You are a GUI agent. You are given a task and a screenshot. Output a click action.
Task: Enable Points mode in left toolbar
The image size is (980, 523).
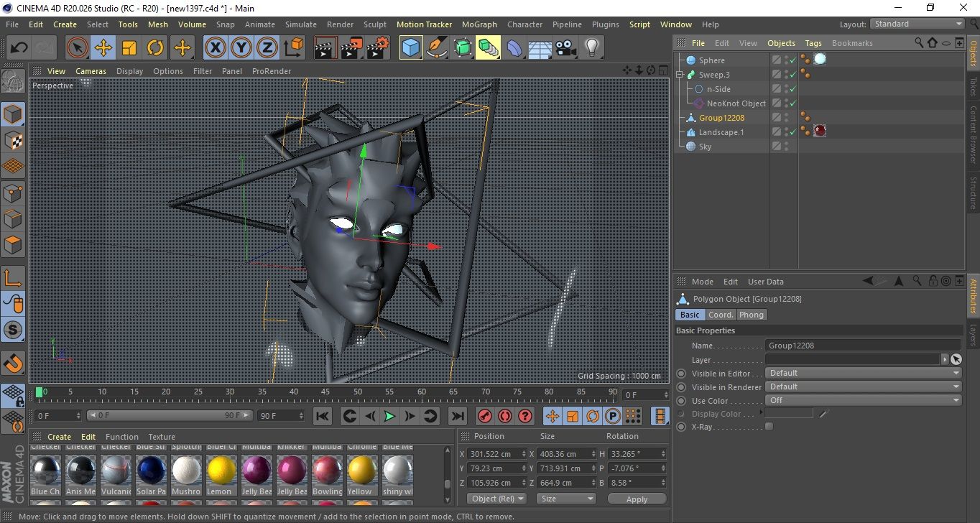pos(13,193)
